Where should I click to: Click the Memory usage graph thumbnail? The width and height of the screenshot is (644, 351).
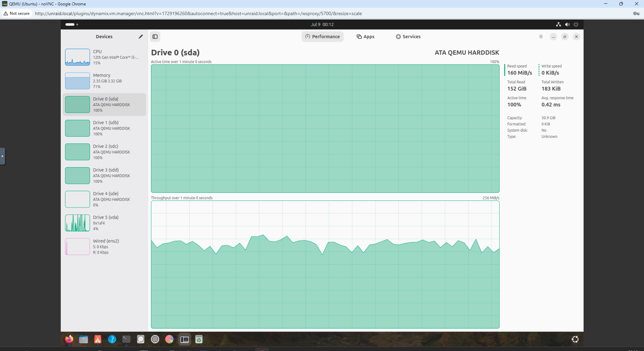78,81
